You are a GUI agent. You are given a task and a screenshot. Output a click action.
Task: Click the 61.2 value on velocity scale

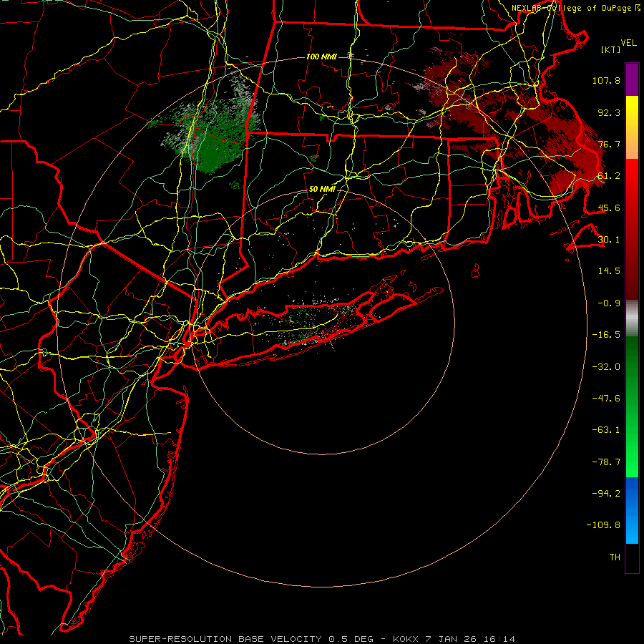tap(609, 176)
